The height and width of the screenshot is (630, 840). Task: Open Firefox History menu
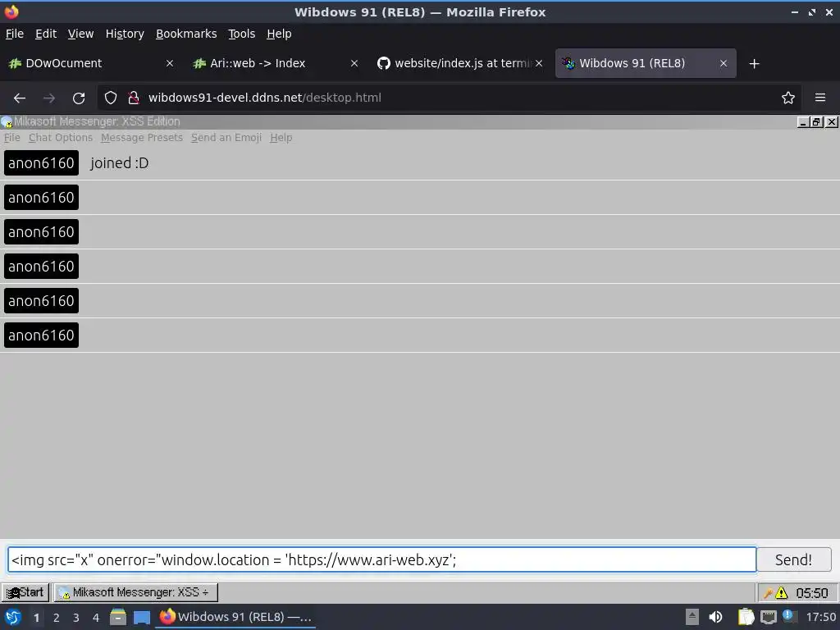click(x=125, y=34)
